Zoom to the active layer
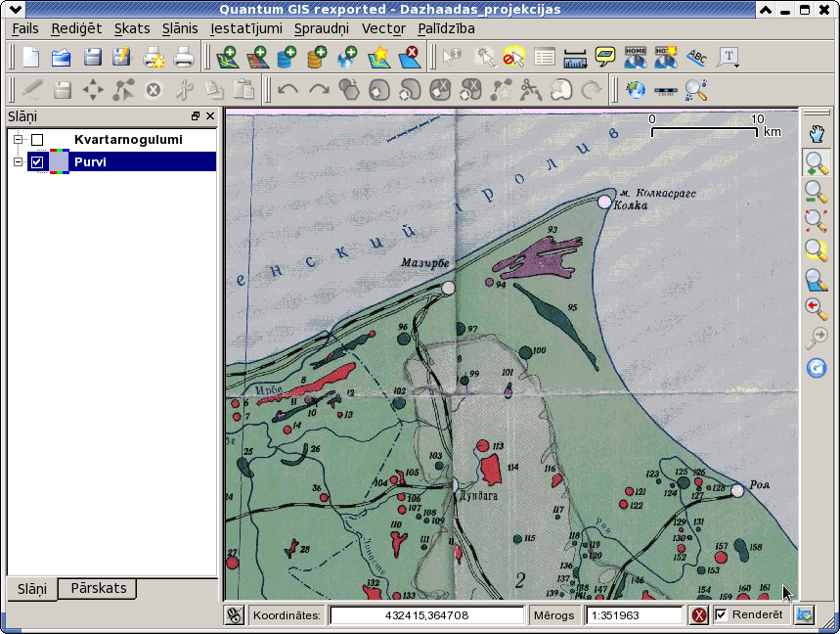 tap(817, 280)
